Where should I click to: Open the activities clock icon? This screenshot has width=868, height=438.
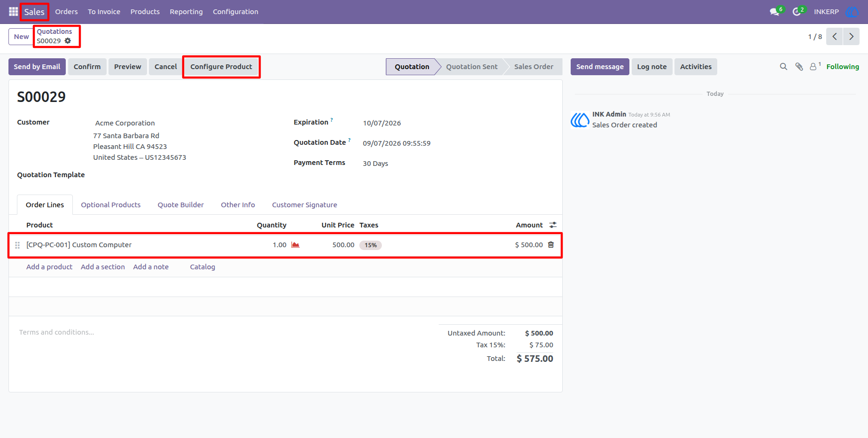797,12
